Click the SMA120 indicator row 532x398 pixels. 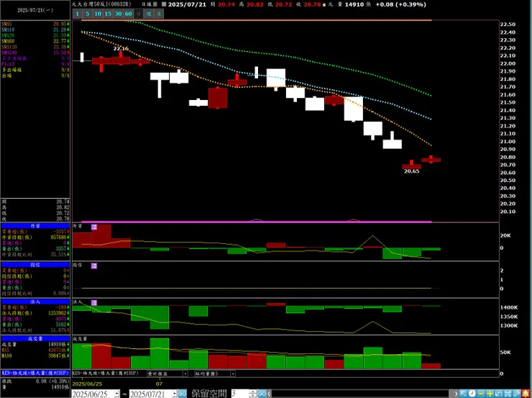35,47
